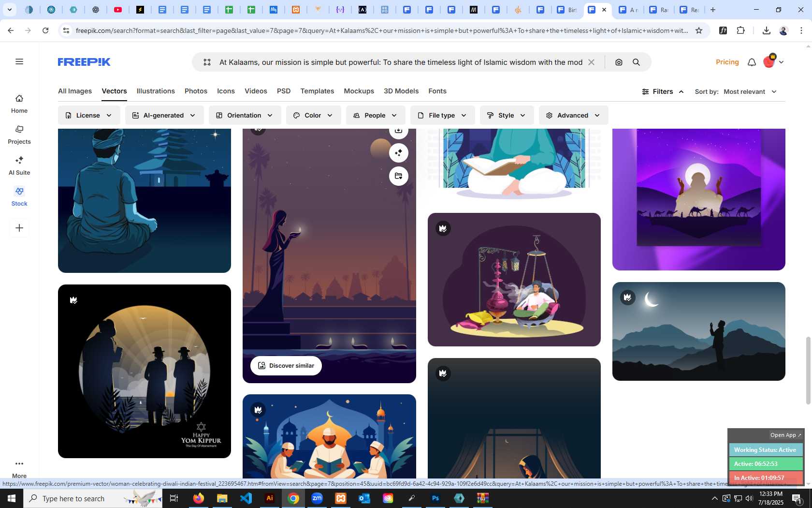
Task: Click premium crown badge on Yom Kippur image
Action: click(x=73, y=300)
